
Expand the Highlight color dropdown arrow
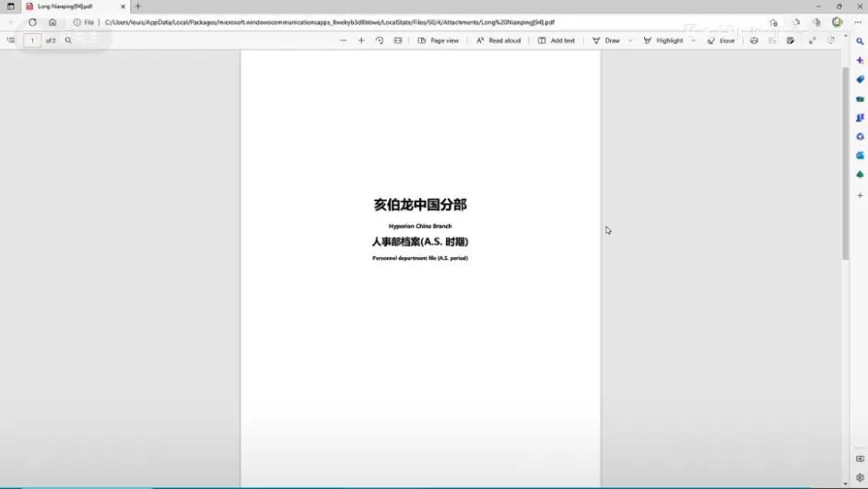pyautogui.click(x=693, y=41)
